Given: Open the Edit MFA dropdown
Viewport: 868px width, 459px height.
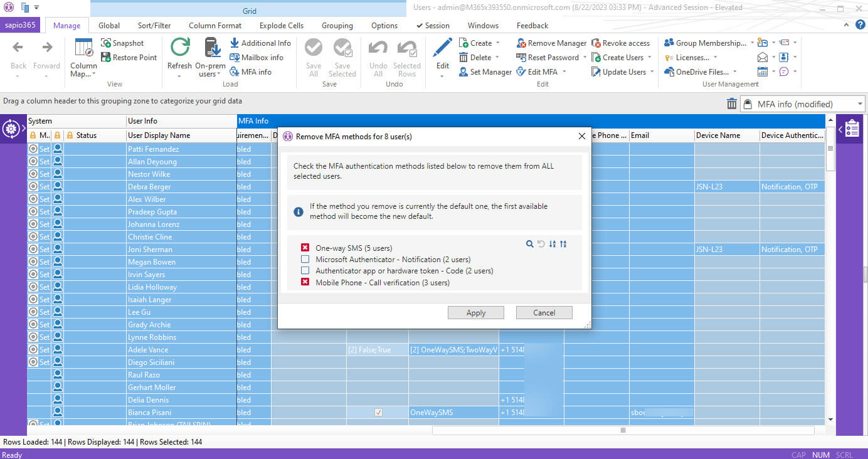Looking at the screenshot, I should (564, 72).
